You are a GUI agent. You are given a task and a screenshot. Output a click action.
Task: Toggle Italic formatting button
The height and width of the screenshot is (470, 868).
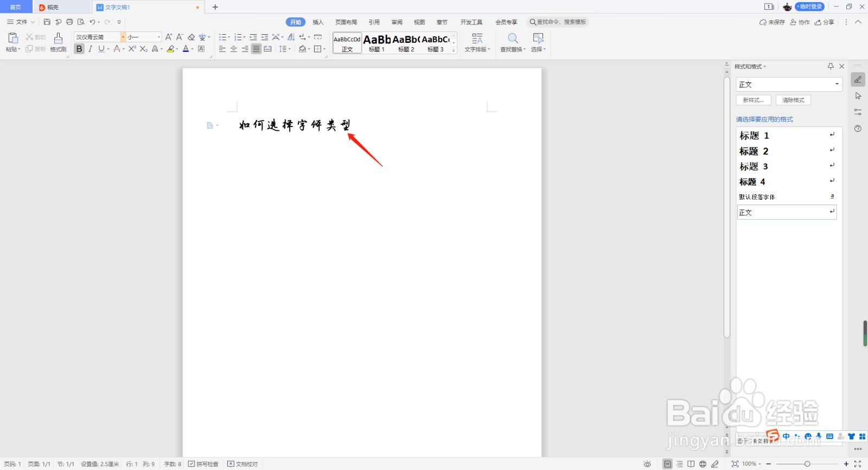pyautogui.click(x=90, y=49)
